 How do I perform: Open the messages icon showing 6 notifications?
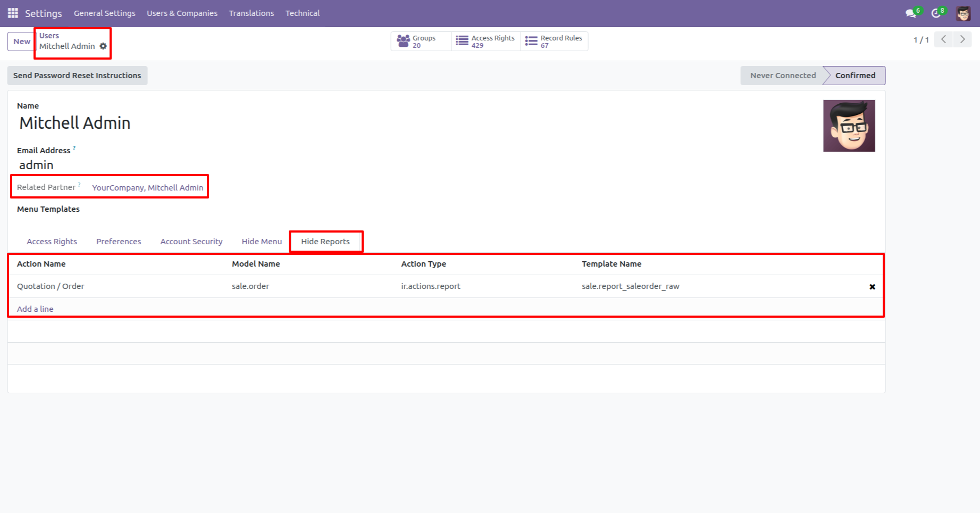(911, 13)
